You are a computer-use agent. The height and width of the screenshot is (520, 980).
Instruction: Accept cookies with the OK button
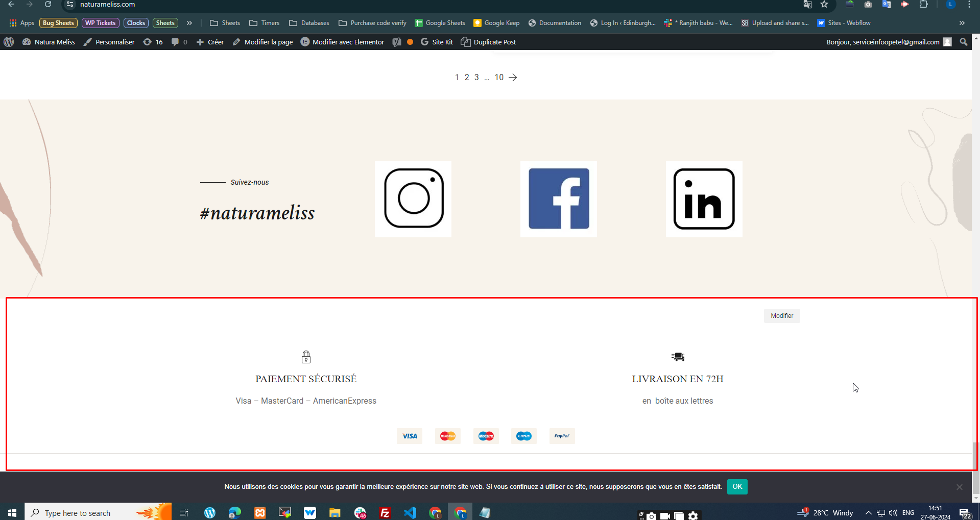737,487
